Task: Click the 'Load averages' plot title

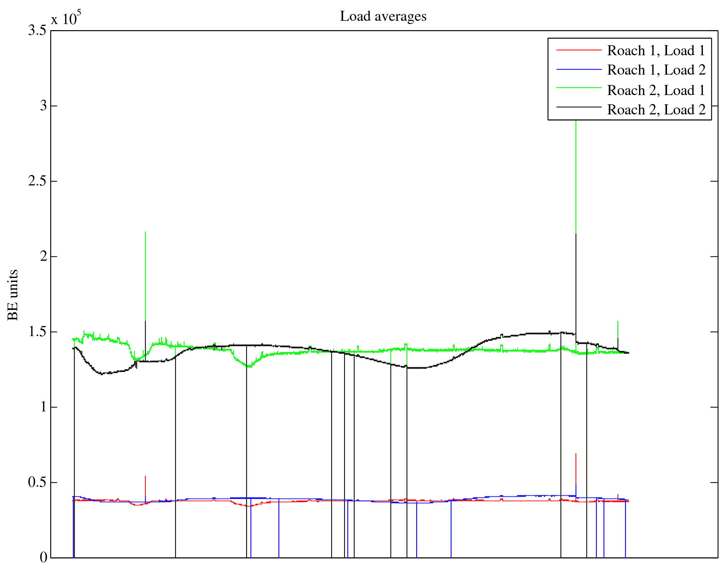Action: click(383, 16)
